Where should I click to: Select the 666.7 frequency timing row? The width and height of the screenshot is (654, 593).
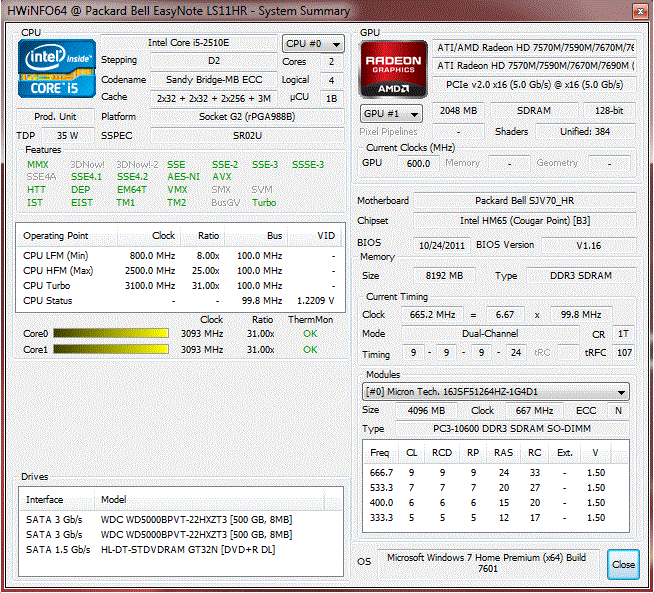pos(496,472)
